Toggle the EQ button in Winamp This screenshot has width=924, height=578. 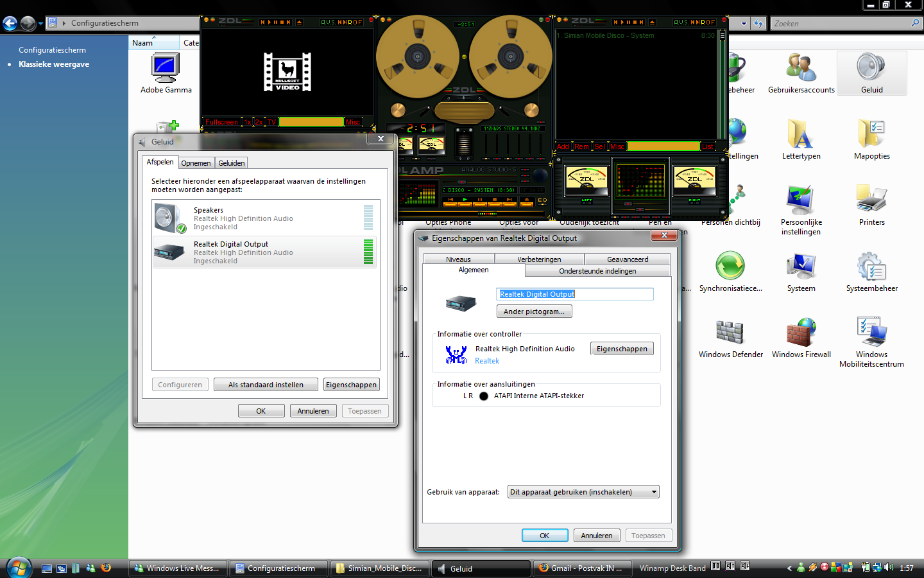[542, 201]
